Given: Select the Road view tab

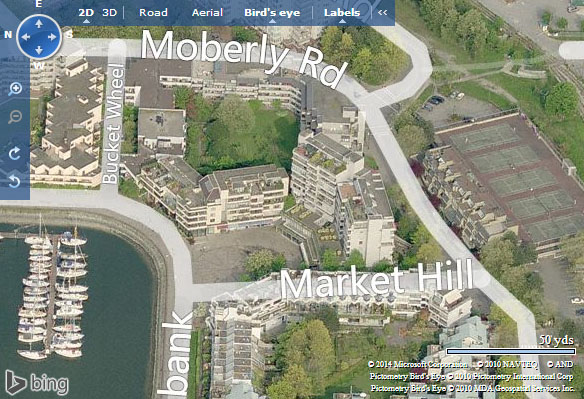Looking at the screenshot, I should (x=153, y=12).
